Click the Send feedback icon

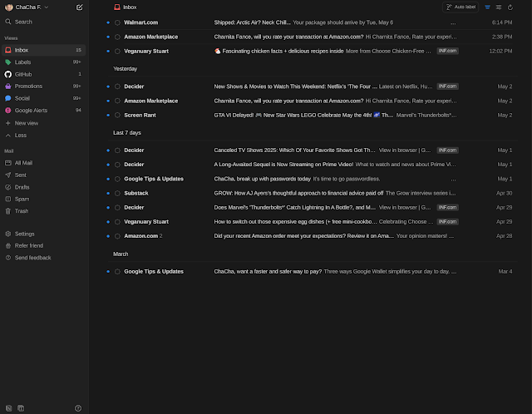(8, 258)
